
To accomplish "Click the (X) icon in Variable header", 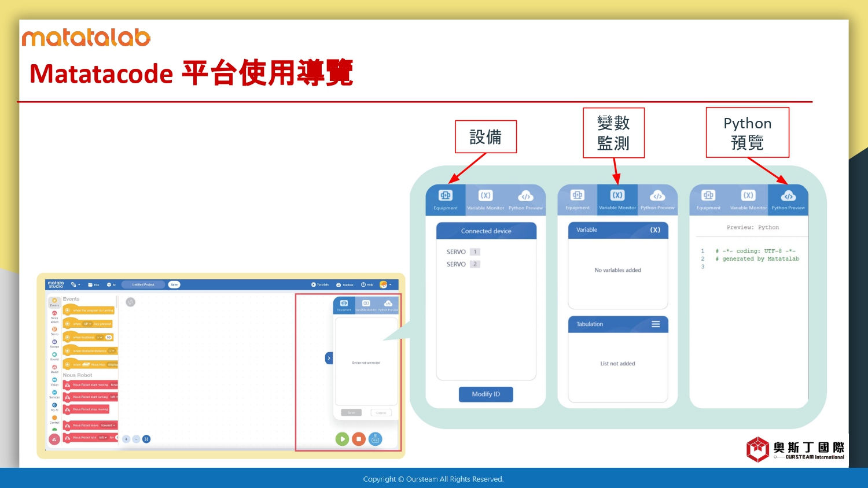I will 655,230.
